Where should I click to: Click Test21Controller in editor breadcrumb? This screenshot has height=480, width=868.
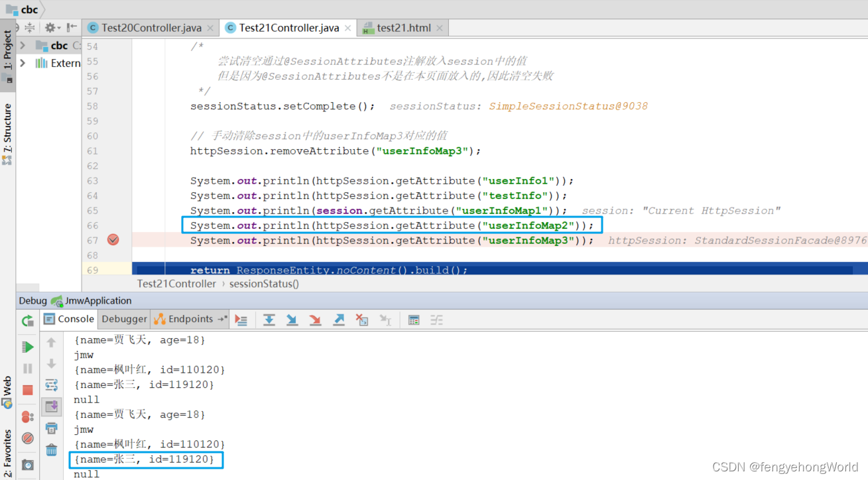pos(176,284)
